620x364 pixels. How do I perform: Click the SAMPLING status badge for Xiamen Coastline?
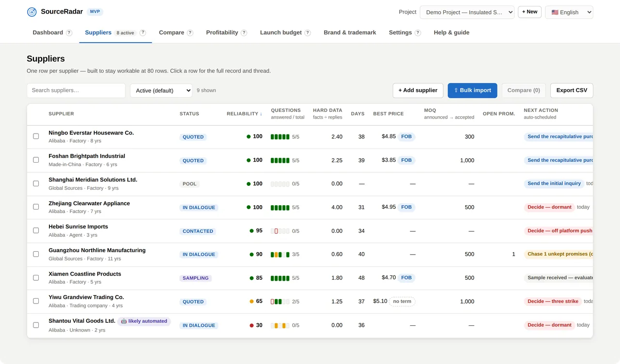pyautogui.click(x=196, y=278)
